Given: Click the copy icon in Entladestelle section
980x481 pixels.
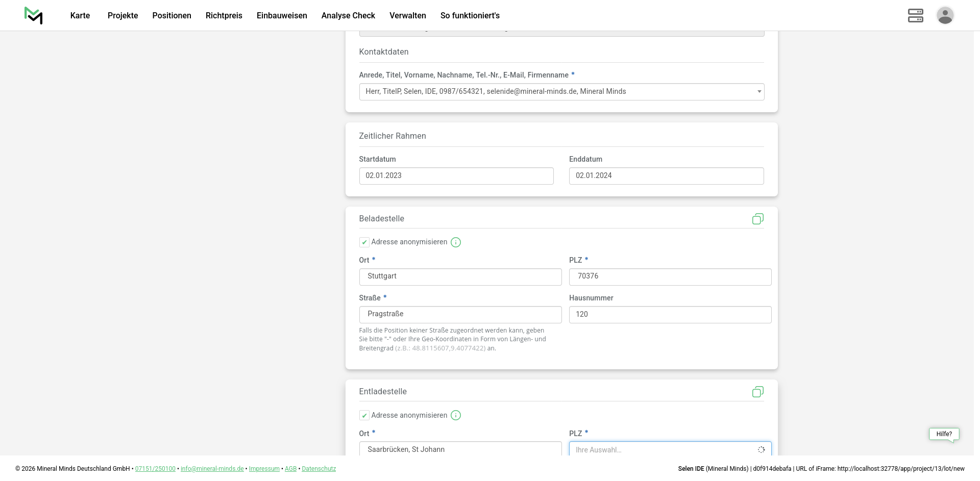Looking at the screenshot, I should click(757, 392).
